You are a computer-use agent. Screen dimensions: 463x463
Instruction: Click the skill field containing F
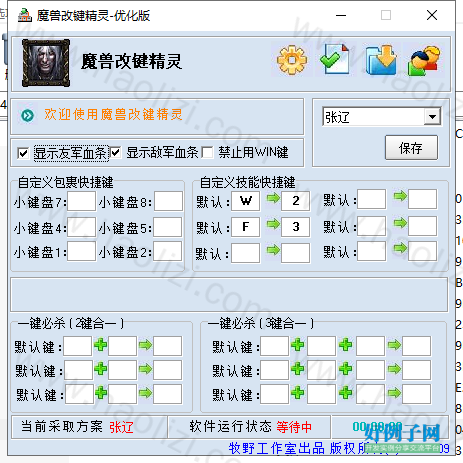246,227
